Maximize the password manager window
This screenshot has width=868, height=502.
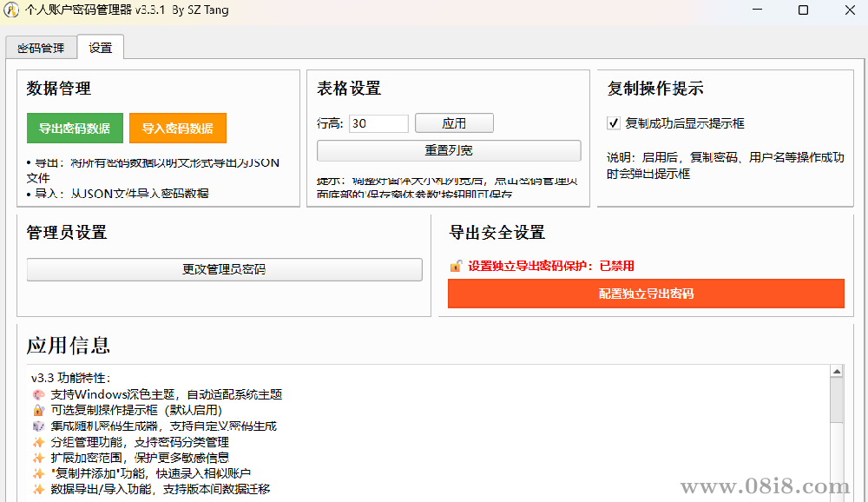pos(803,10)
